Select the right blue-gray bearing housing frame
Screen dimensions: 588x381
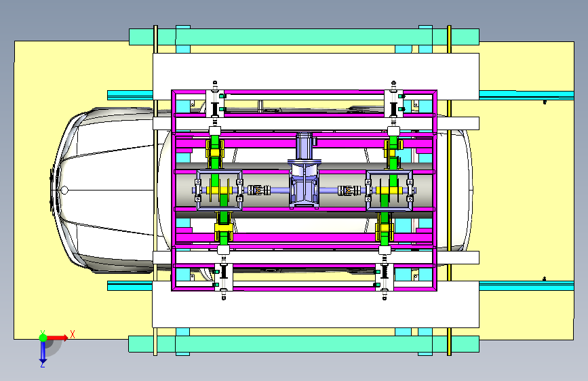point(389,190)
